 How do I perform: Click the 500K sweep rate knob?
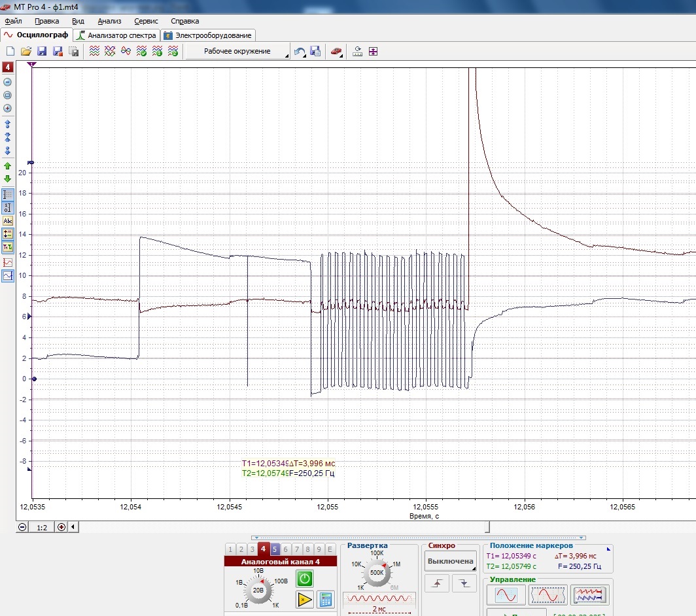[377, 572]
